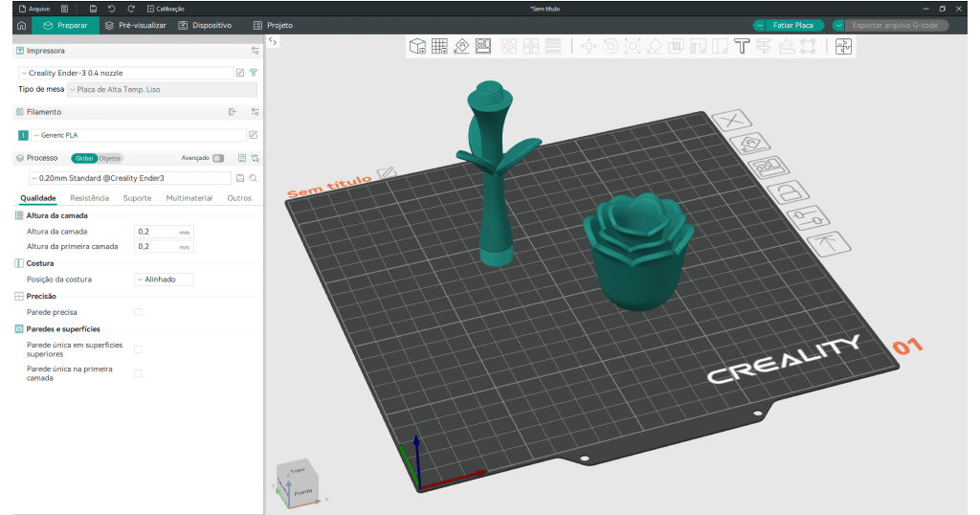Open the 0.20mm Standard process dropdown

[x=130, y=178]
